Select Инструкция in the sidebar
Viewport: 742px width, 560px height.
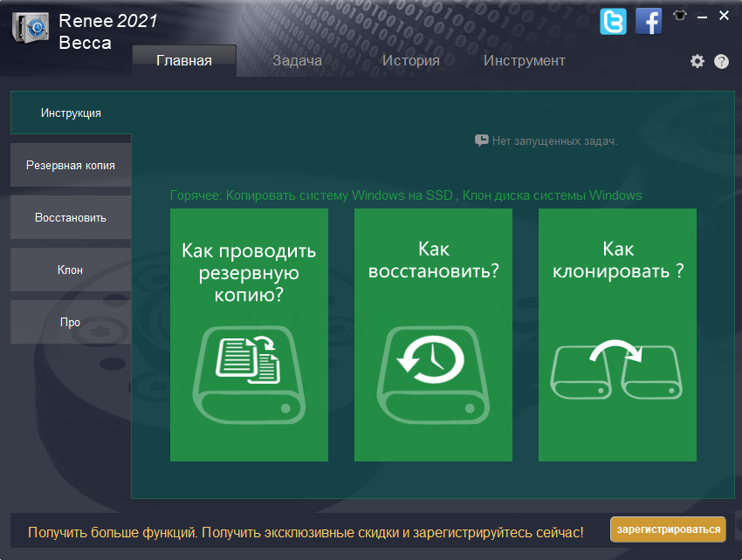71,113
